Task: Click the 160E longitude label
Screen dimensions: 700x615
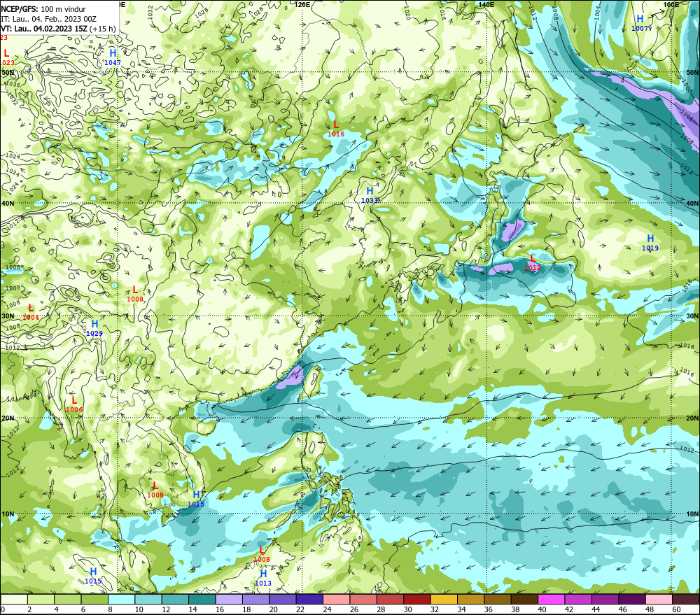Action: coord(671,4)
